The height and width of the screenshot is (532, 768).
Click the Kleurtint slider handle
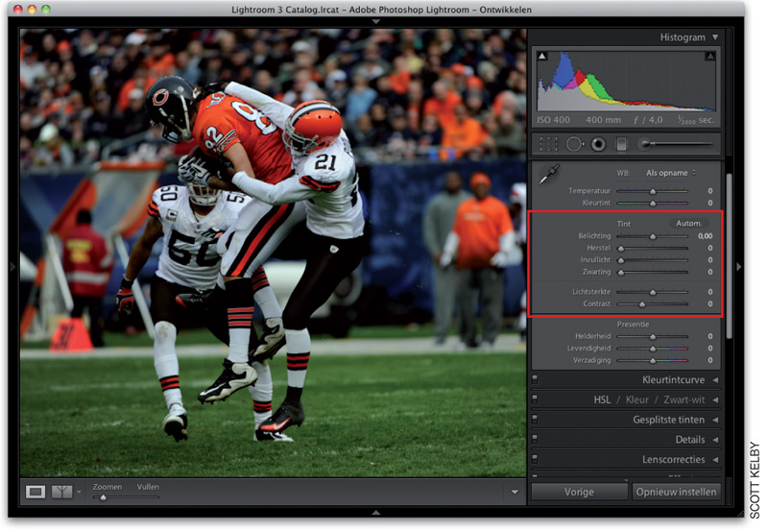point(653,203)
